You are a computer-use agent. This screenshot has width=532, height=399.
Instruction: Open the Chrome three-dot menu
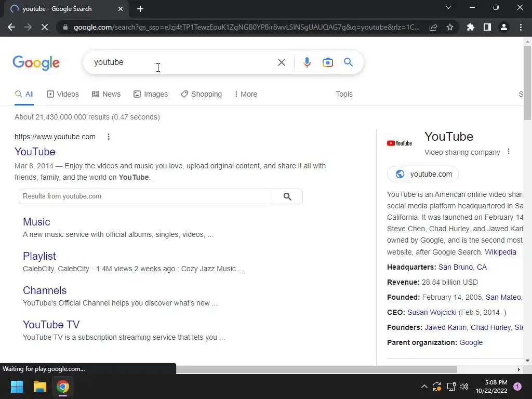click(x=521, y=27)
